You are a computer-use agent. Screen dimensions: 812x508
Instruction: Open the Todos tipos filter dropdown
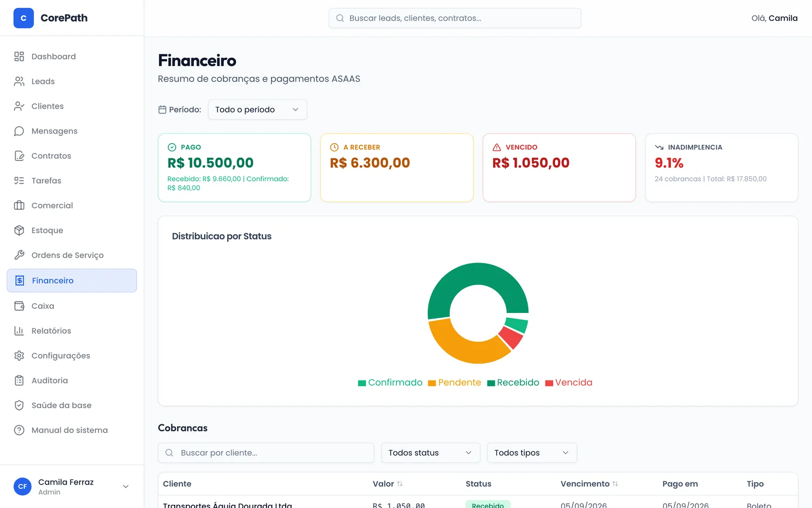(532, 453)
